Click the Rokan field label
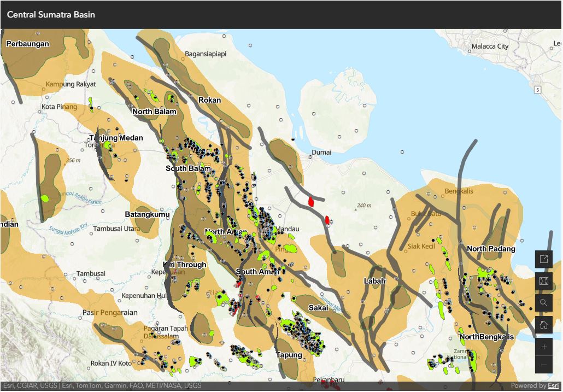The image size is (563, 392). [209, 100]
